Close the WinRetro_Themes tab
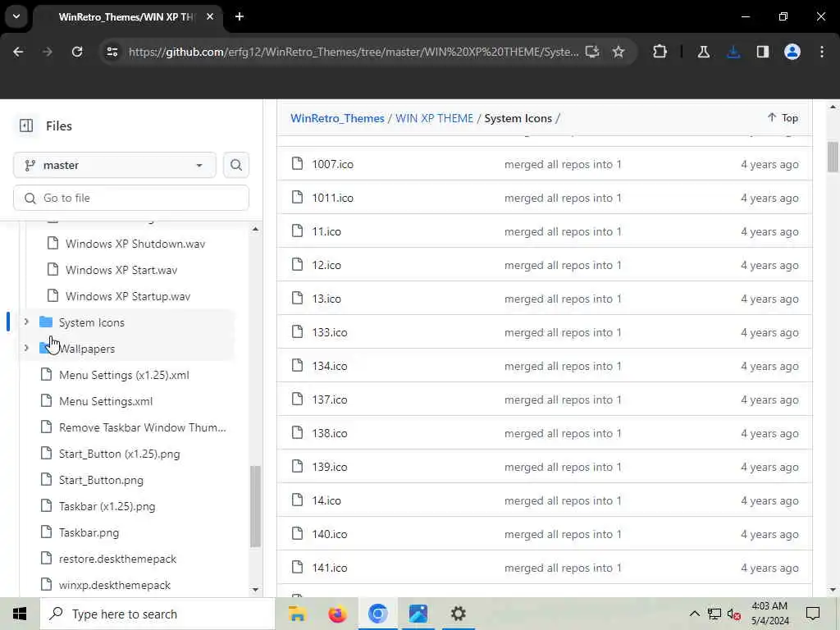Viewport: 840px width, 630px height. (210, 16)
